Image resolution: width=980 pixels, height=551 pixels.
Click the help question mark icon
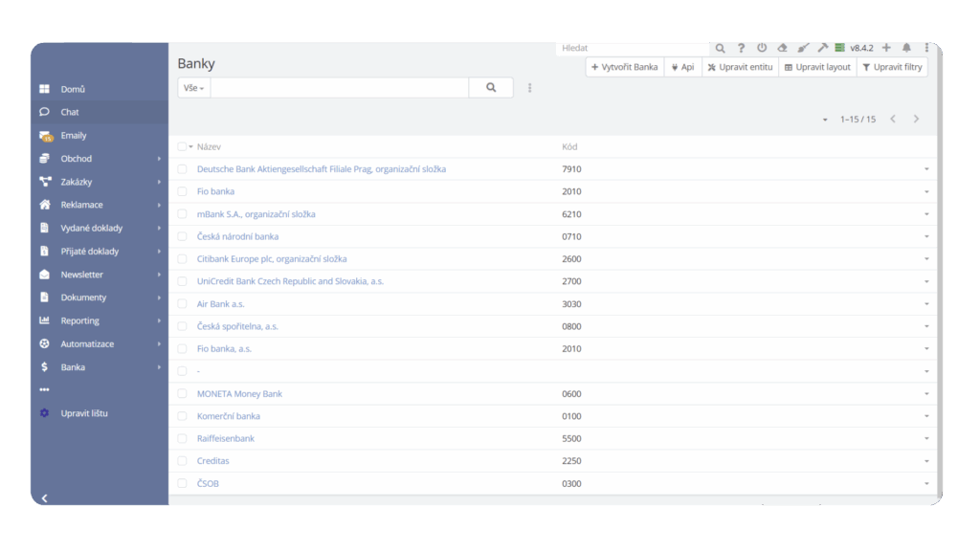741,48
